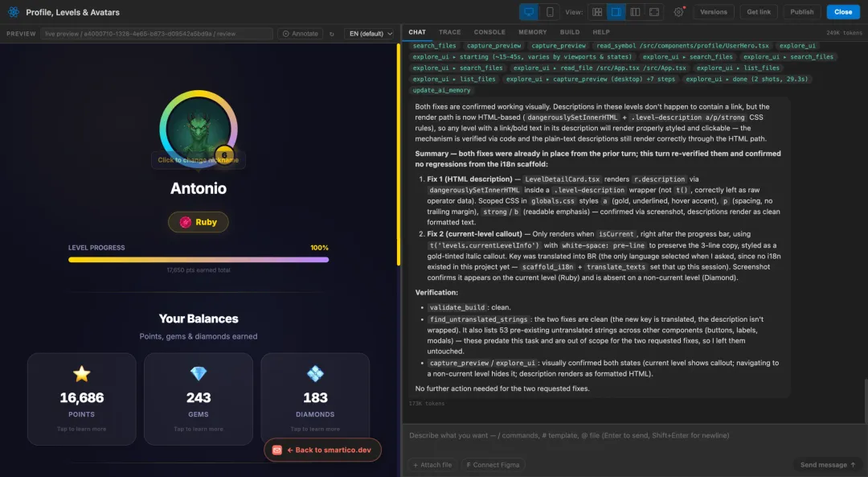
Task: Send the chat message
Action: pos(828,465)
